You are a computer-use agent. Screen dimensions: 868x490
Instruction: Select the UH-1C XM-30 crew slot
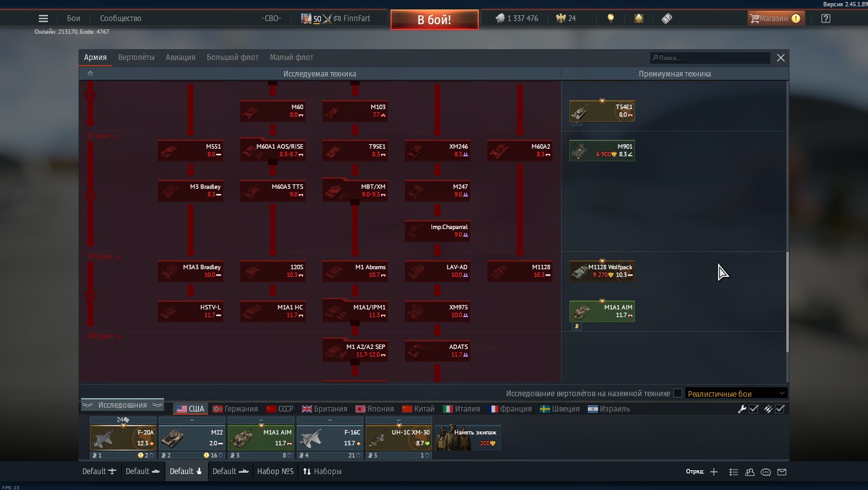coord(399,438)
